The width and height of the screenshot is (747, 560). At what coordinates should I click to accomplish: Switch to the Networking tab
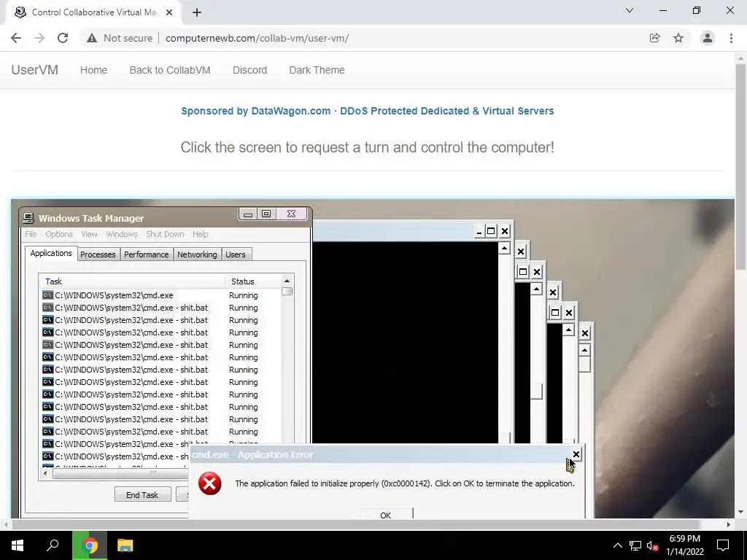click(x=197, y=254)
